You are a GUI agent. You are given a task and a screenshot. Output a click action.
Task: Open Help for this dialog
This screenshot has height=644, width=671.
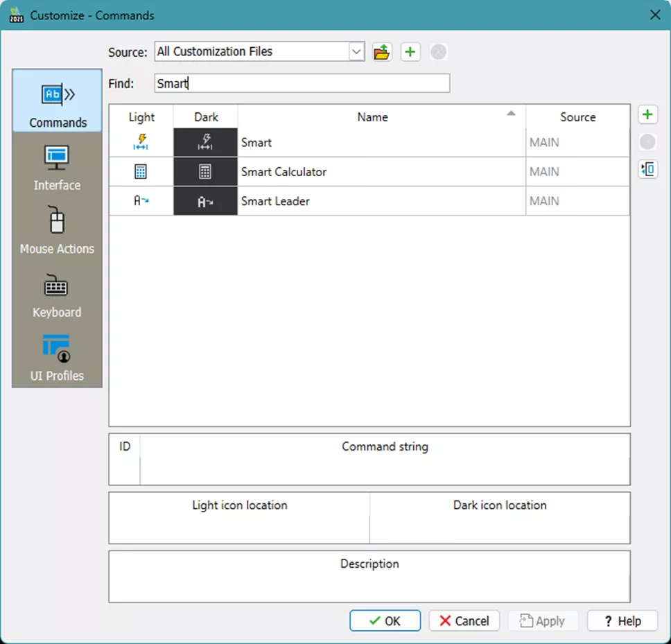(622, 621)
